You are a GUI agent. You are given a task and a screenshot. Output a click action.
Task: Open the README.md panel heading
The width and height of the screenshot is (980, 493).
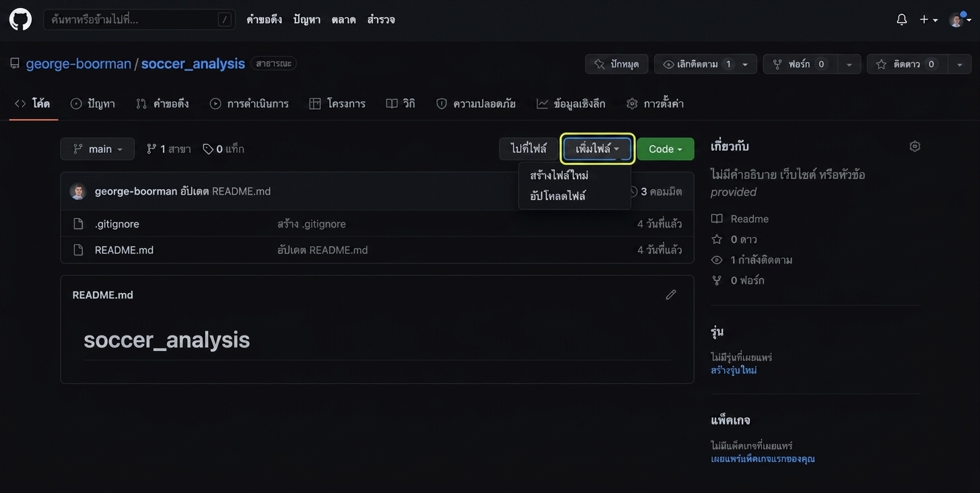coord(103,295)
